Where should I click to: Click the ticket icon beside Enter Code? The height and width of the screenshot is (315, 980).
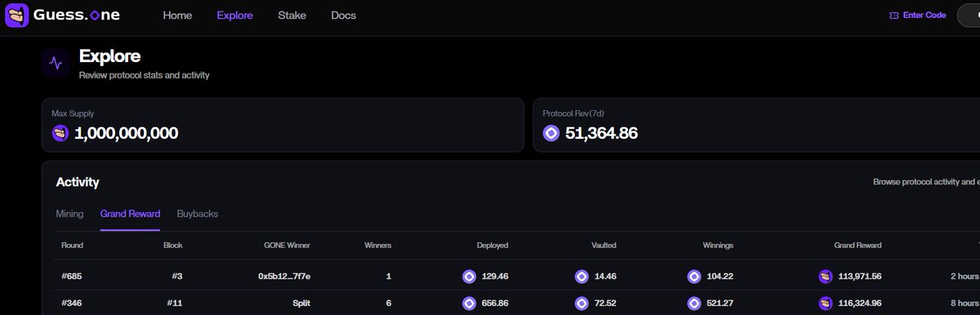click(893, 15)
